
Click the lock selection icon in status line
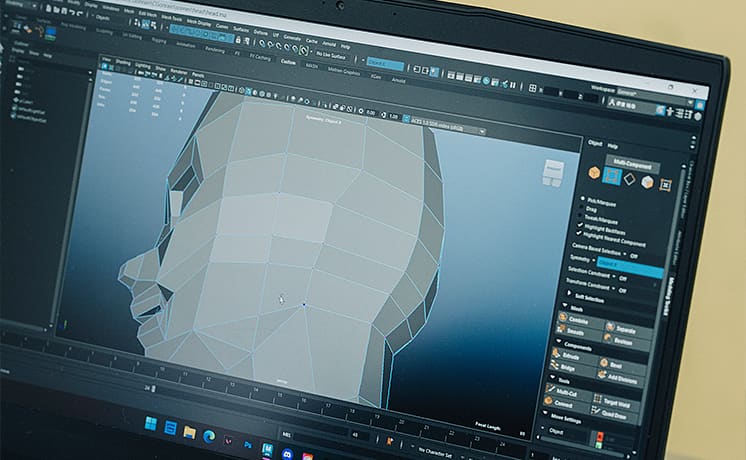[x=239, y=40]
